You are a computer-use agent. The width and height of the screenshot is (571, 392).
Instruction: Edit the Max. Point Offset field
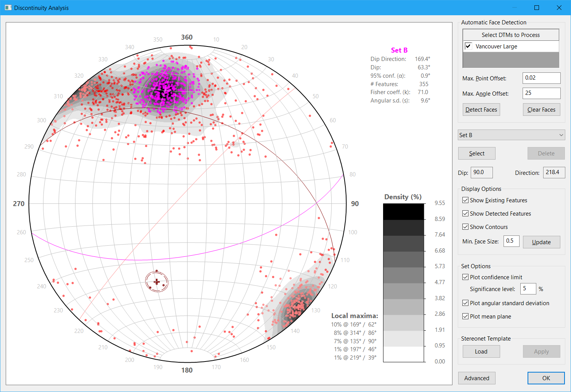541,78
